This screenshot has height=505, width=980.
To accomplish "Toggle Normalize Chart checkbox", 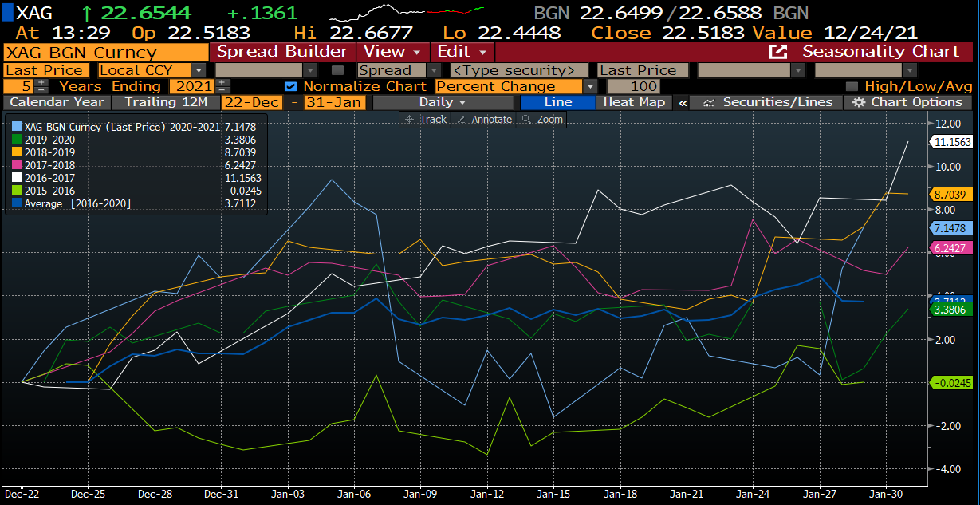I will 290,86.
